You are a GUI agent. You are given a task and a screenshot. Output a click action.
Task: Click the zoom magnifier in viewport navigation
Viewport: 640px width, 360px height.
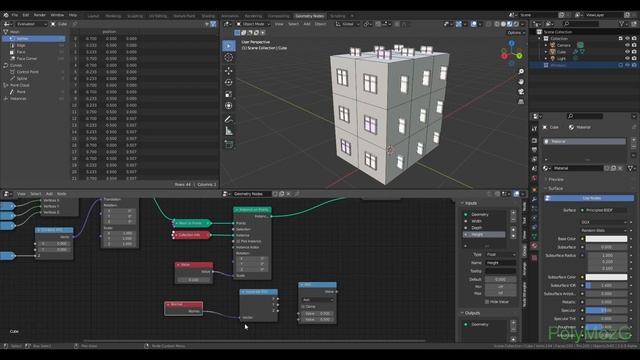coord(521,72)
